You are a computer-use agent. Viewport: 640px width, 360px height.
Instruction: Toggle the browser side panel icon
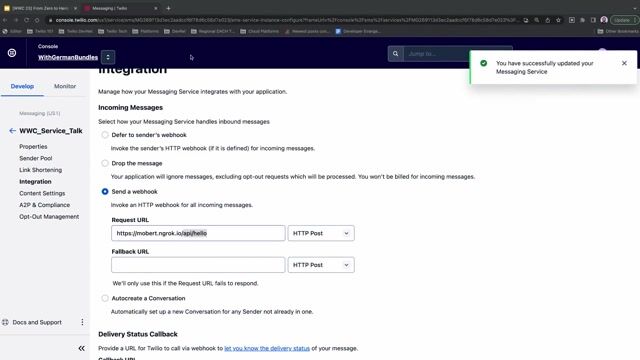(x=593, y=20)
